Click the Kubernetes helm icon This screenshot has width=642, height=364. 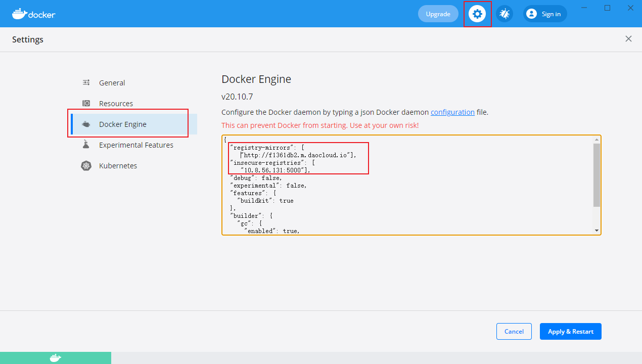[x=86, y=166]
